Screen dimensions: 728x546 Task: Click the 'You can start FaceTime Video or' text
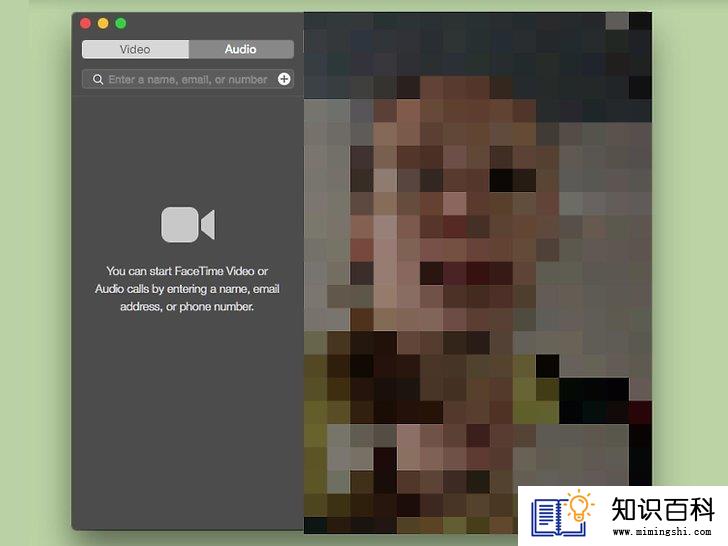pos(187,271)
